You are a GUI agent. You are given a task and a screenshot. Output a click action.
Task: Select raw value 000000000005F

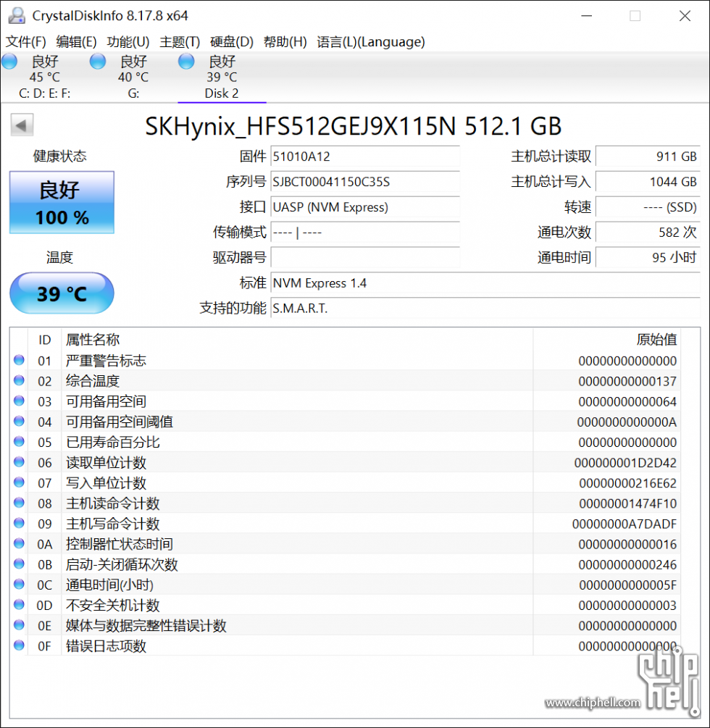point(628,585)
